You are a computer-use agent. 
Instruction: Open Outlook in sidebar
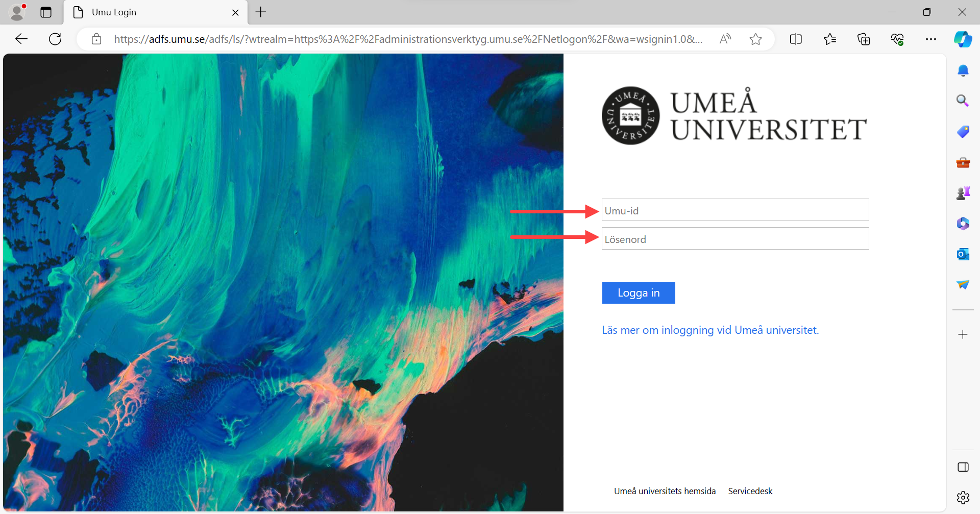pyautogui.click(x=963, y=254)
